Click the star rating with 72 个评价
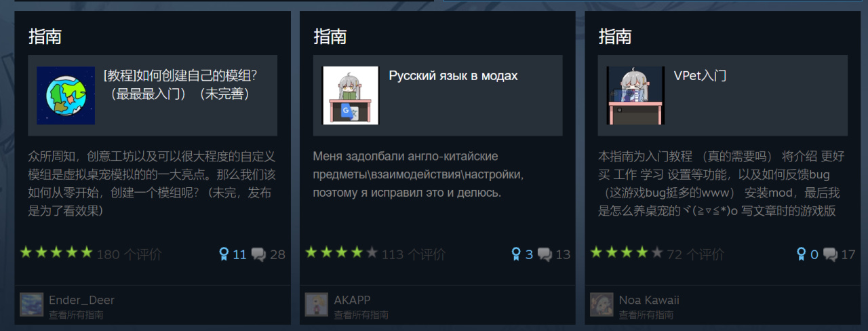The height and width of the screenshot is (331, 868). (x=626, y=253)
